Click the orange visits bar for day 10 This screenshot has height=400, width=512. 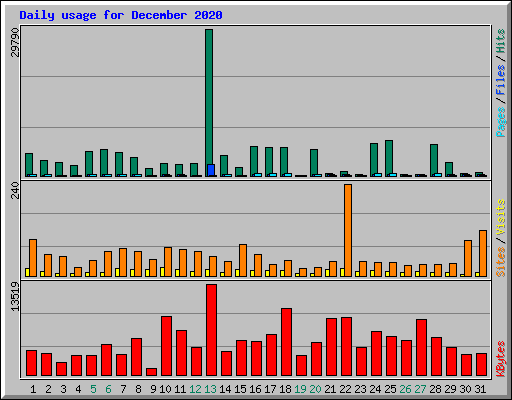coord(168,262)
